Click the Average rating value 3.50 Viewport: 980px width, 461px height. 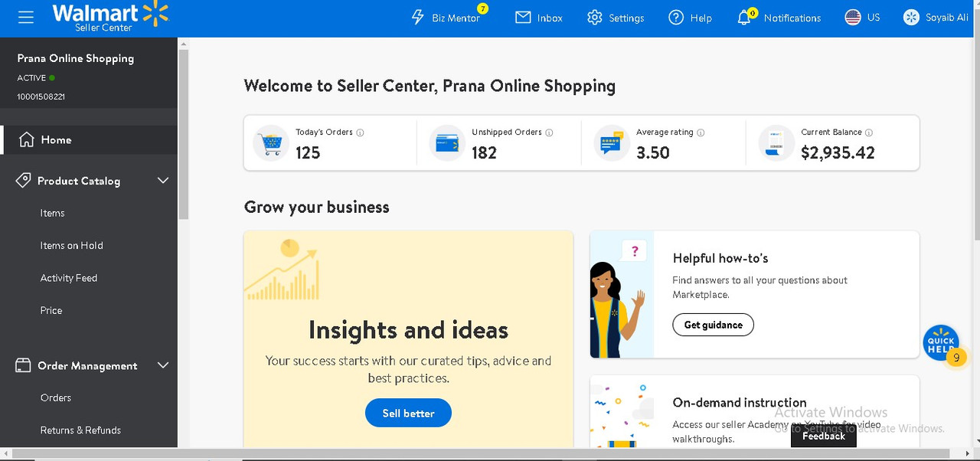pos(653,152)
